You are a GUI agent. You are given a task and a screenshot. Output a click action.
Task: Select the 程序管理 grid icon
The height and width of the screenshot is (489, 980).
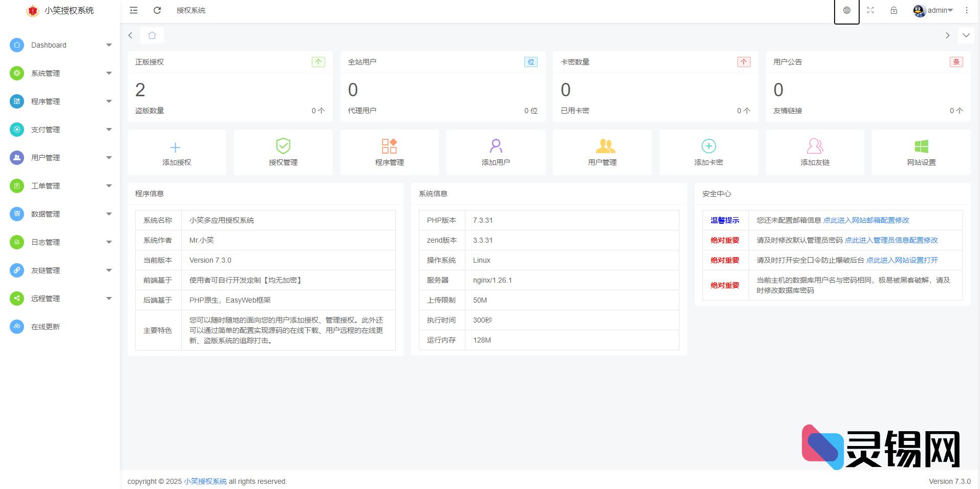click(x=389, y=147)
